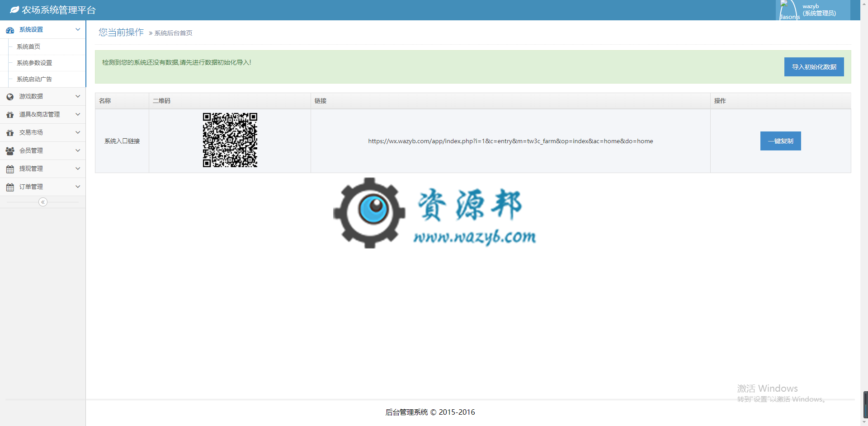Open 系统首页 in the sidebar

point(28,47)
